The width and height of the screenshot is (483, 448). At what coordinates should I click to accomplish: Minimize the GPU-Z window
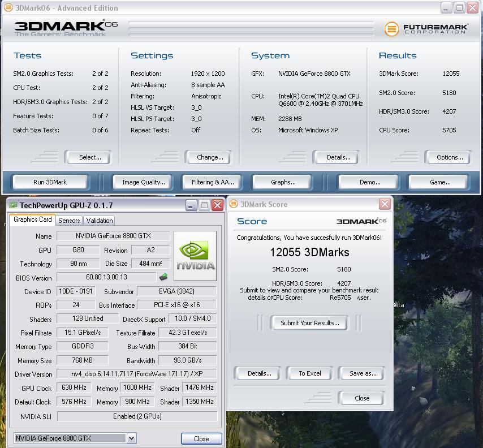[191, 205]
